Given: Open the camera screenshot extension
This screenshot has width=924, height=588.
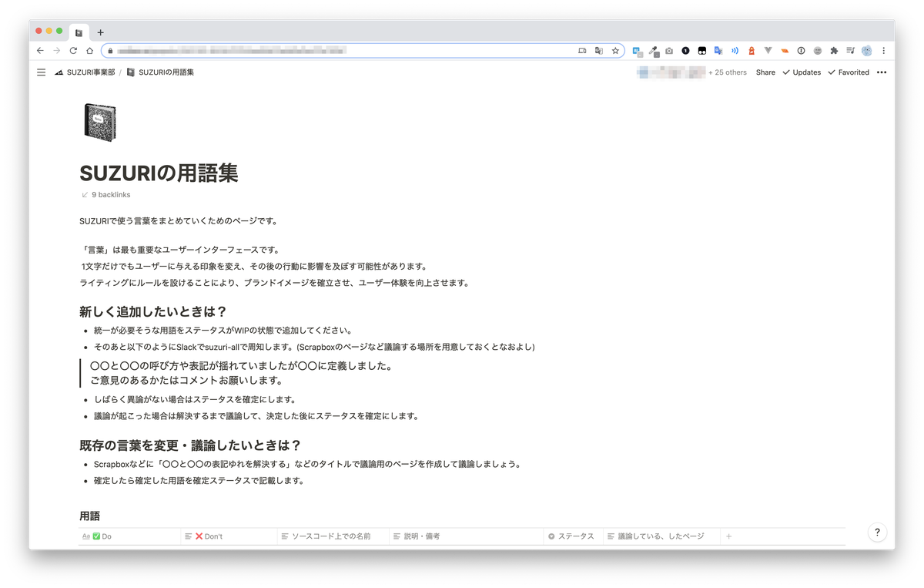Looking at the screenshot, I should [x=670, y=50].
